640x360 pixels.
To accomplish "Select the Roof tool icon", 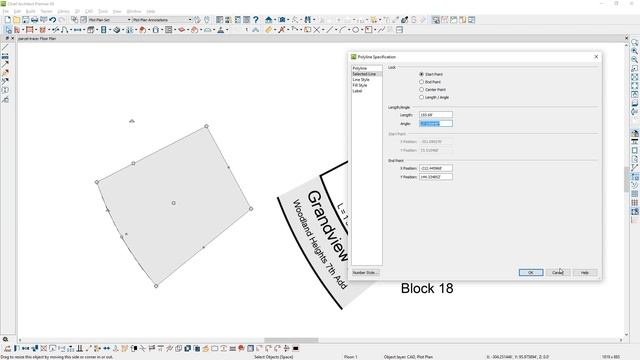I will [142, 30].
